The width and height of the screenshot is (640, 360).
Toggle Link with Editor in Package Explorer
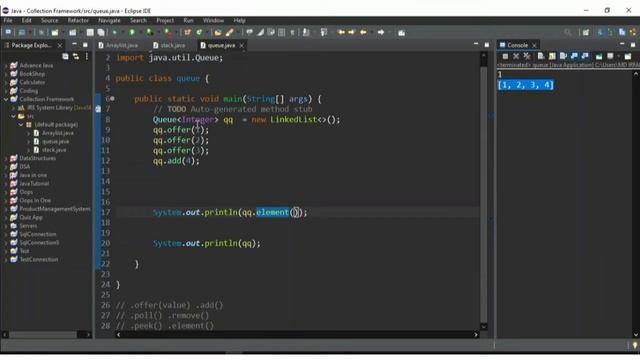tap(76, 56)
